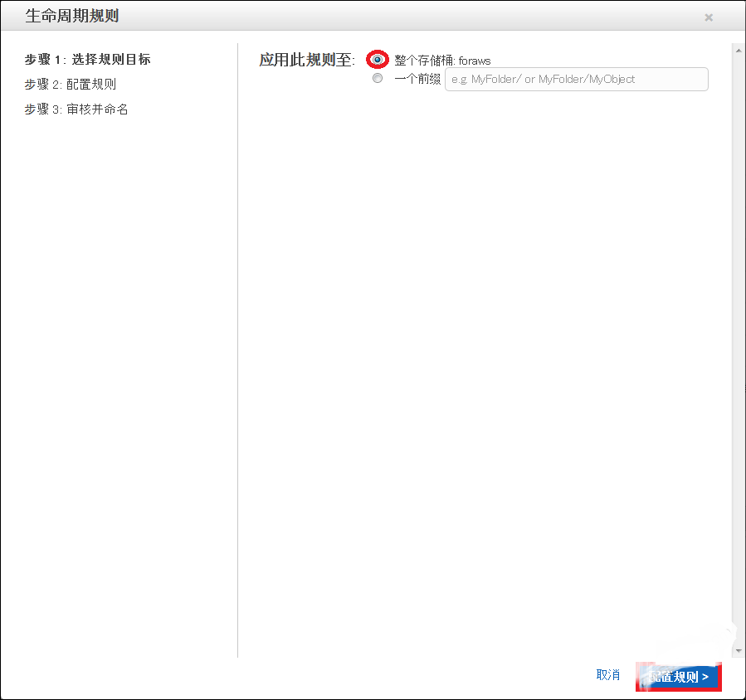This screenshot has width=746, height=700.
Task: Click the 生命周期规则 dialog title
Action: click(72, 16)
